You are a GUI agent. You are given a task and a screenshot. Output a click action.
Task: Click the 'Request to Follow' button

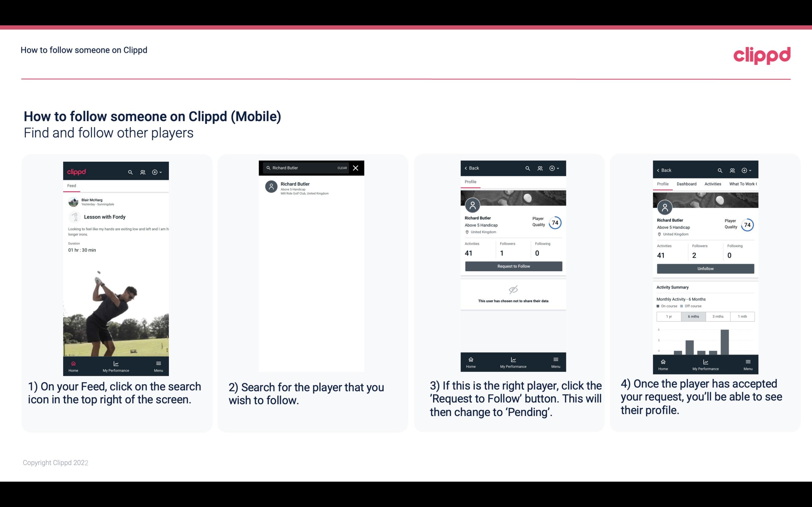[x=512, y=266]
